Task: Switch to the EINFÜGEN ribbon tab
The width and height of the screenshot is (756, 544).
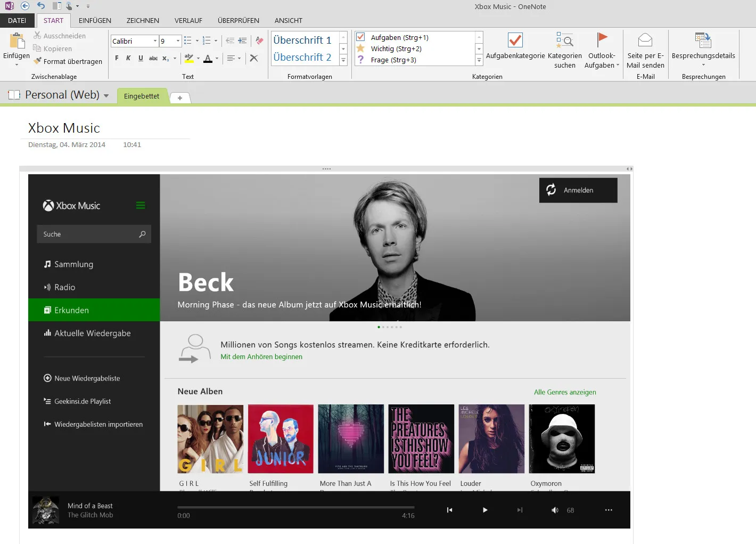Action: (x=95, y=20)
